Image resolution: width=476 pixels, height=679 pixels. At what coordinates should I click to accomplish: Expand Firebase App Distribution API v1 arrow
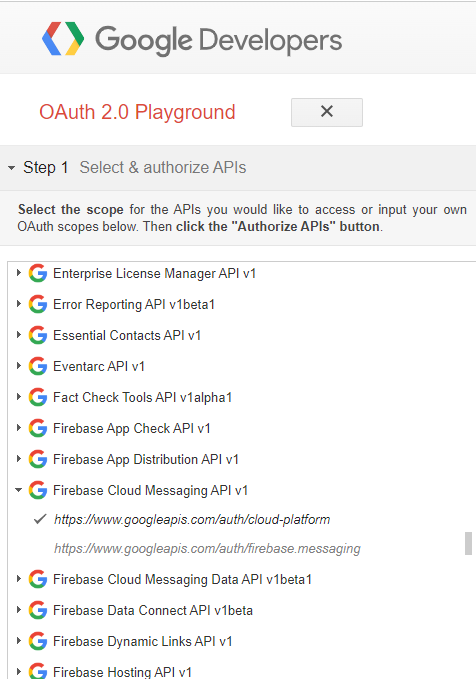[x=19, y=459]
